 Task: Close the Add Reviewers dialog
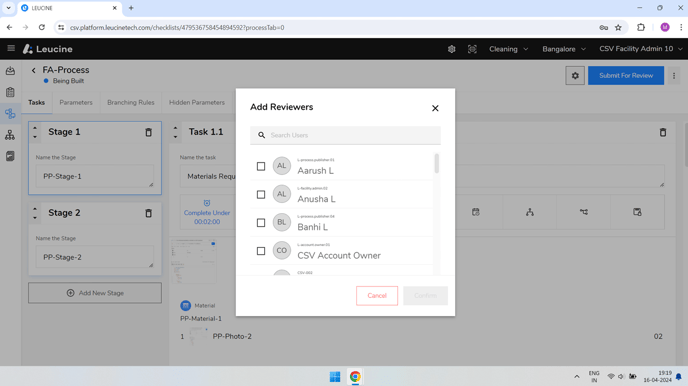click(x=435, y=108)
